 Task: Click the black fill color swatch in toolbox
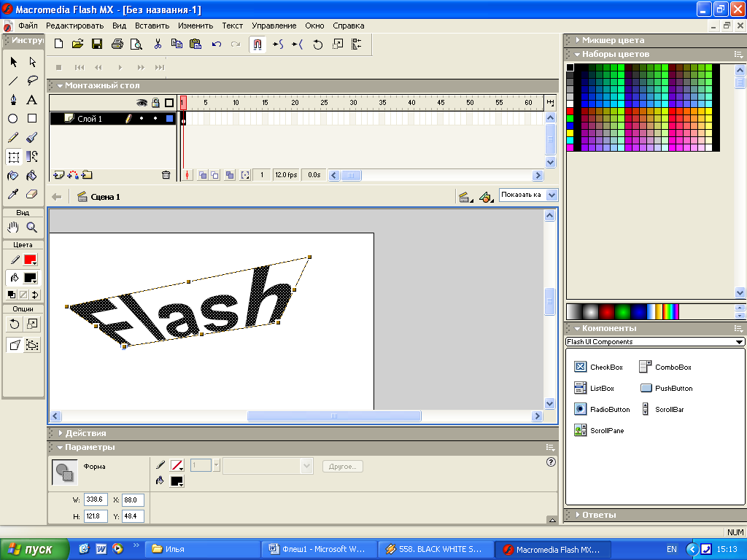tap(31, 278)
